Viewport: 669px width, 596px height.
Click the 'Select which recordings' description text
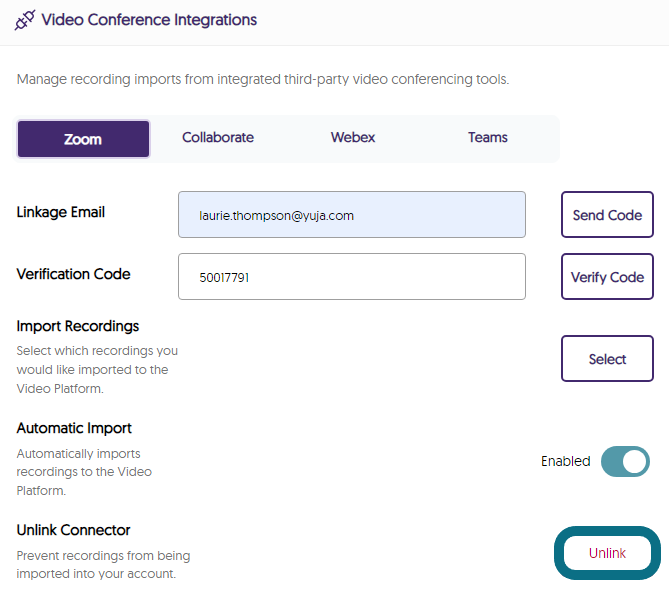(97, 369)
